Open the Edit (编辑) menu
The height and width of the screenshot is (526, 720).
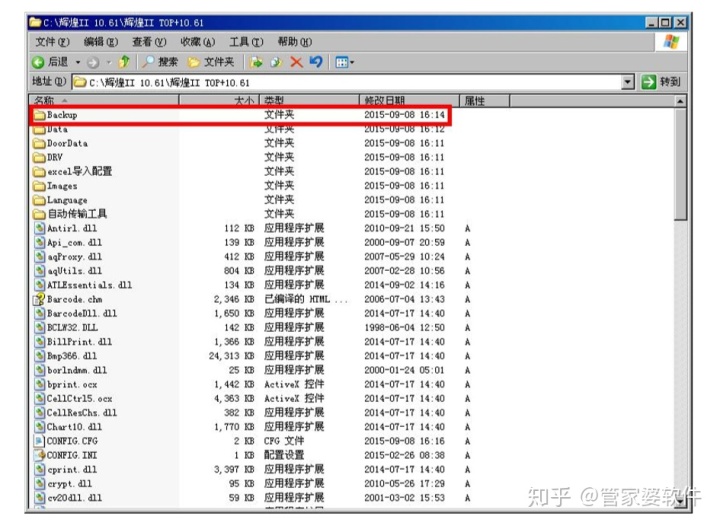click(x=101, y=42)
